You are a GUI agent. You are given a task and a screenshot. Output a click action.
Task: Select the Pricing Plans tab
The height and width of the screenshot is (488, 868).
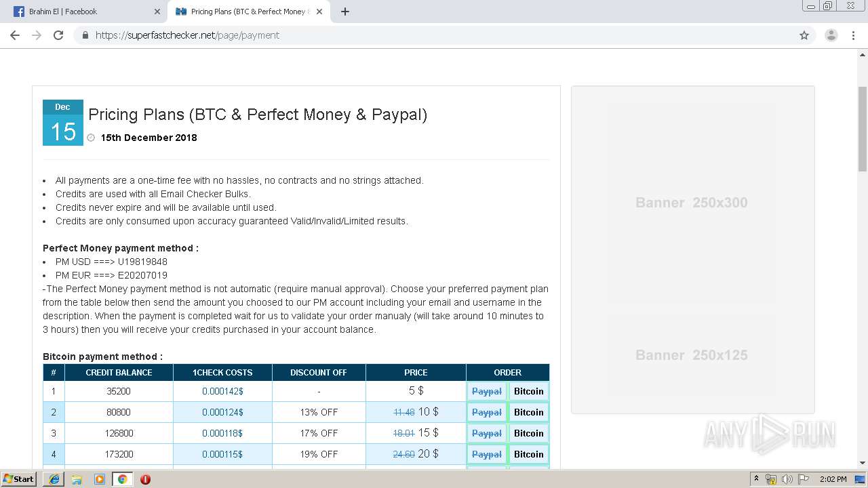click(x=248, y=12)
